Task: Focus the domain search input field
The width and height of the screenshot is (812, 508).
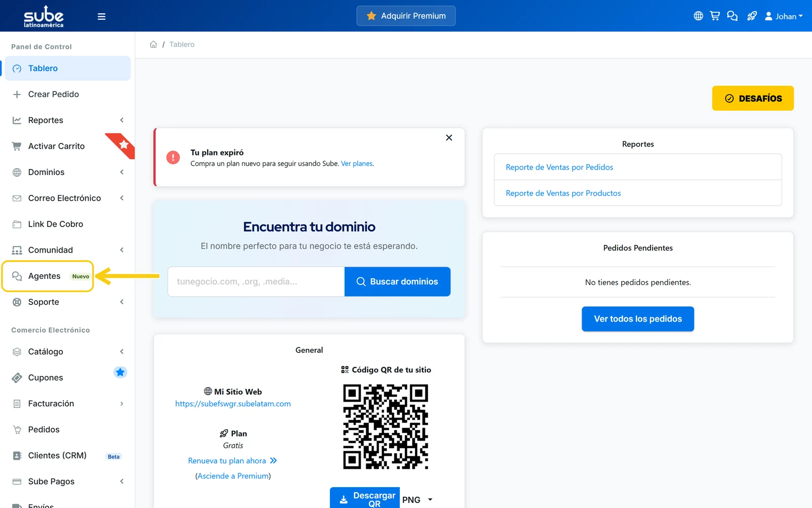Action: click(256, 281)
